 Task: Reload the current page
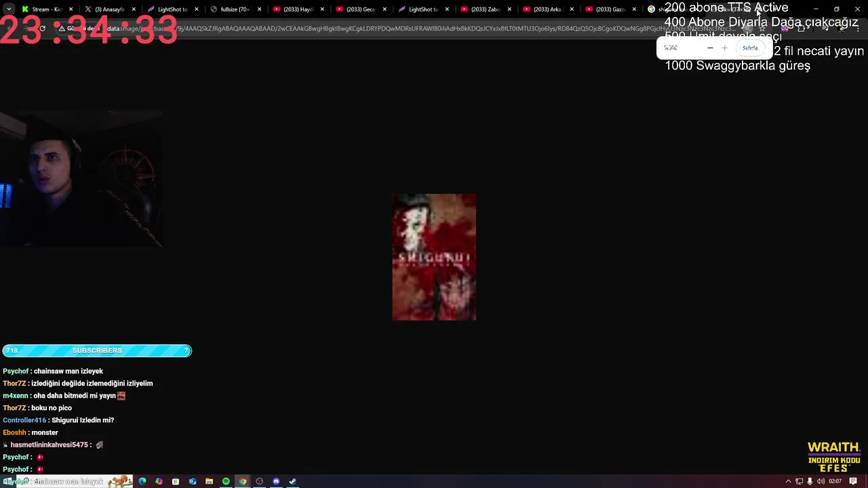point(42,28)
